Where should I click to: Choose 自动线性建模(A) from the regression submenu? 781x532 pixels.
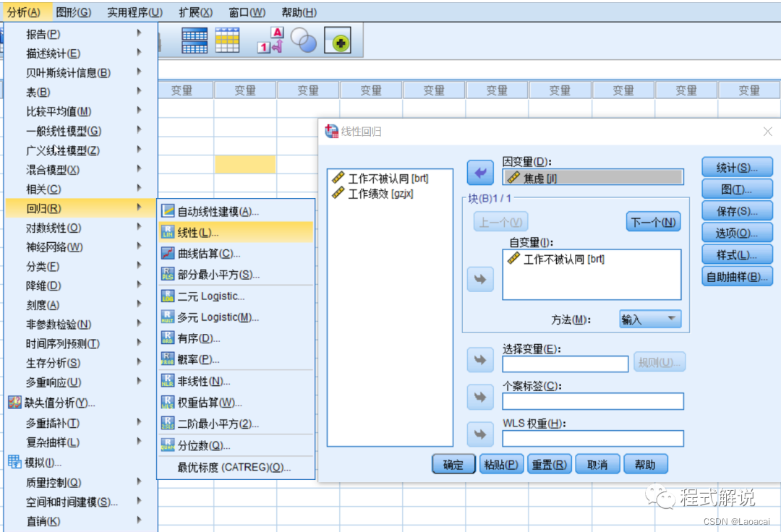(x=236, y=212)
